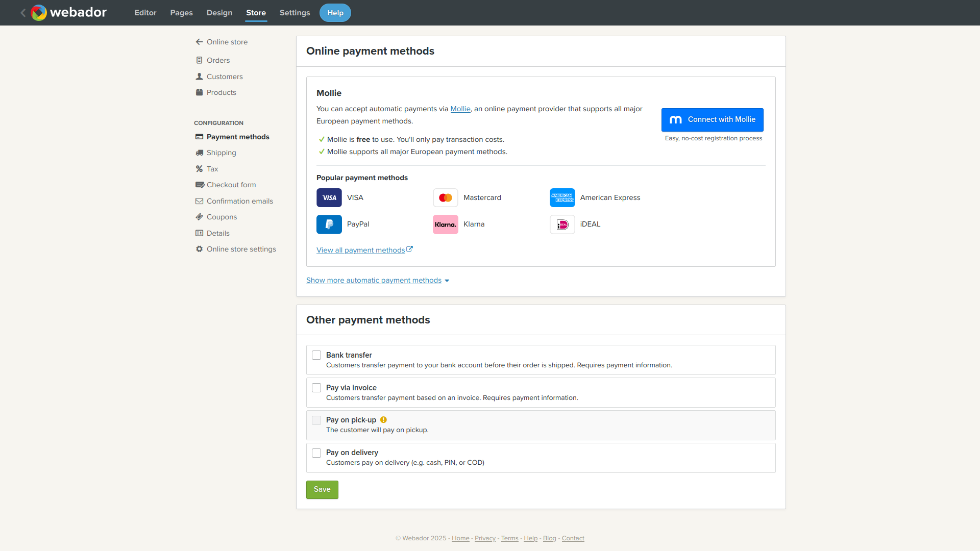Click the footer Help link
The width and height of the screenshot is (980, 551).
coord(530,538)
